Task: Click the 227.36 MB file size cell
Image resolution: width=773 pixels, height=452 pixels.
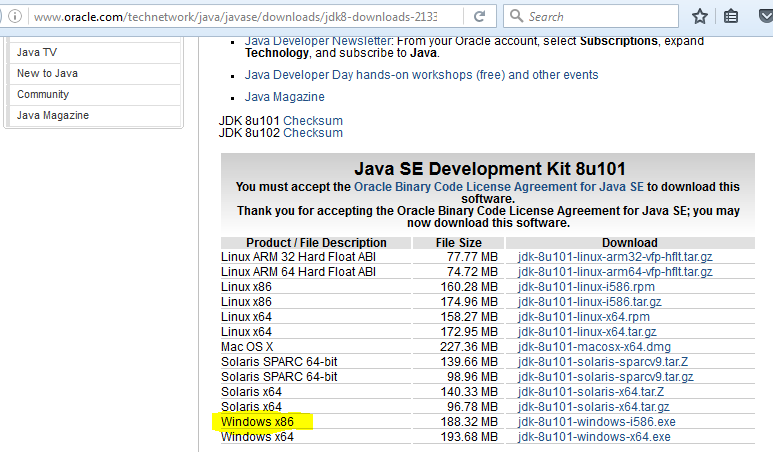Action: coord(469,347)
